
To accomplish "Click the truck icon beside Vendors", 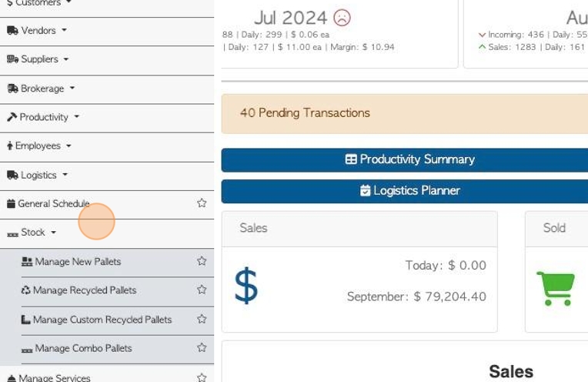I will tap(12, 30).
